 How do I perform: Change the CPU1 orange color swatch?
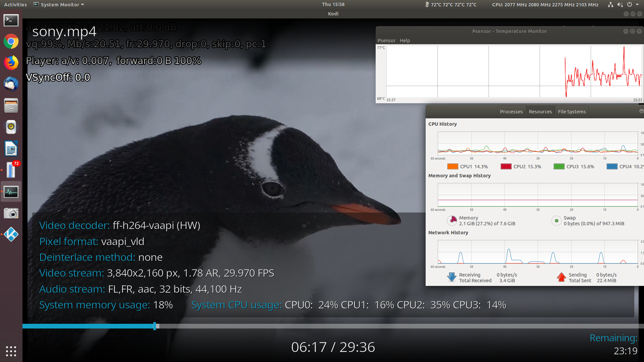452,167
